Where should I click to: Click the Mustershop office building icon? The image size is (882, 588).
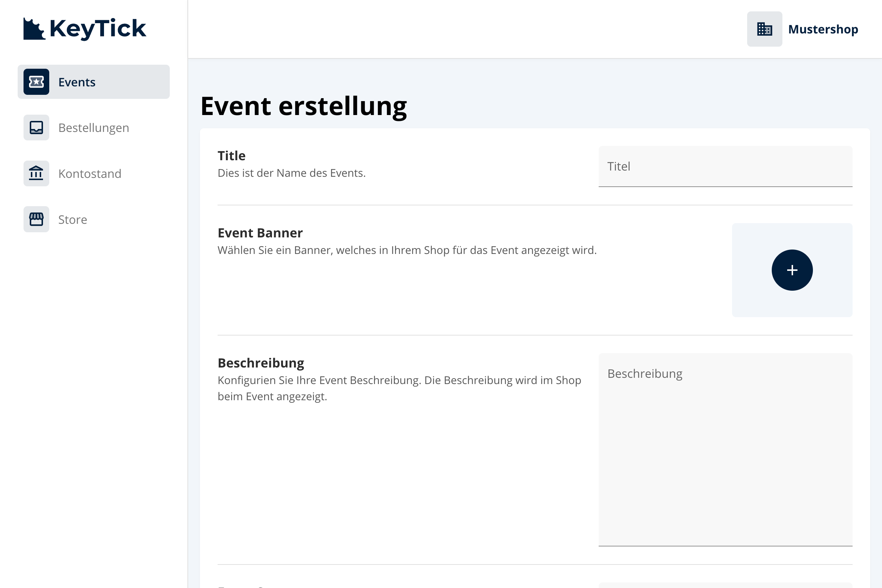pos(764,29)
